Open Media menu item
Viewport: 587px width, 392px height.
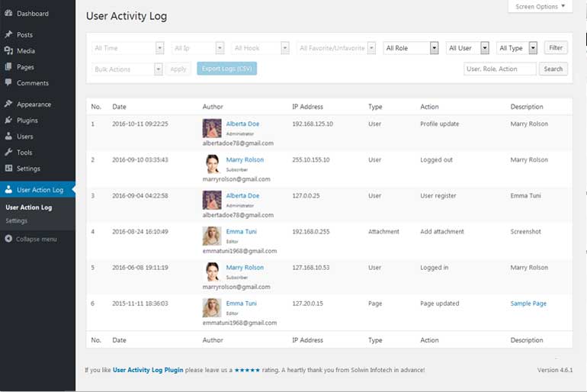click(x=37, y=51)
